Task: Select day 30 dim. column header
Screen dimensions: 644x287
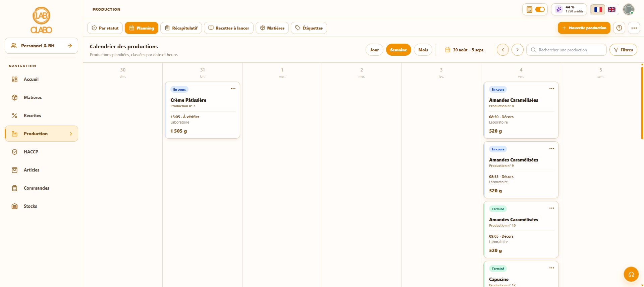Action: click(123, 73)
